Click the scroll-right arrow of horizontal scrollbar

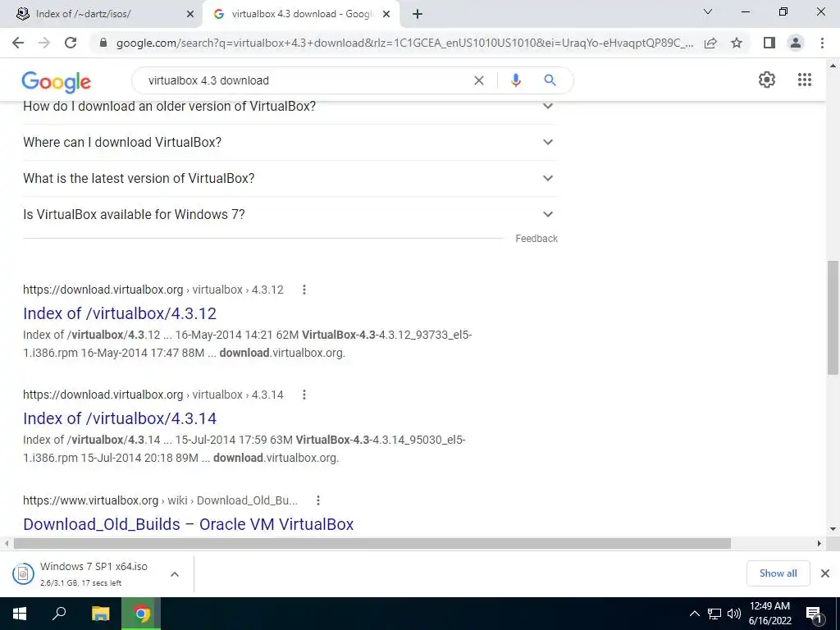[x=819, y=544]
